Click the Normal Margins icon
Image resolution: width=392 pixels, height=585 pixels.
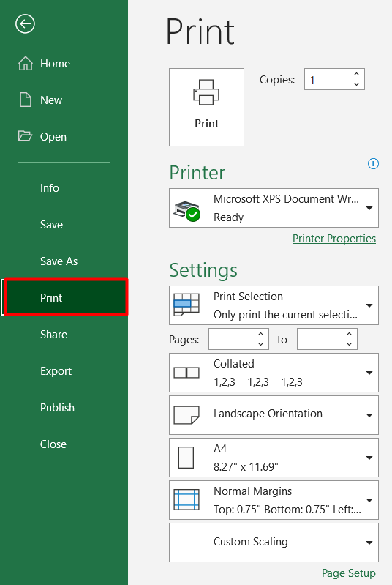point(186,499)
